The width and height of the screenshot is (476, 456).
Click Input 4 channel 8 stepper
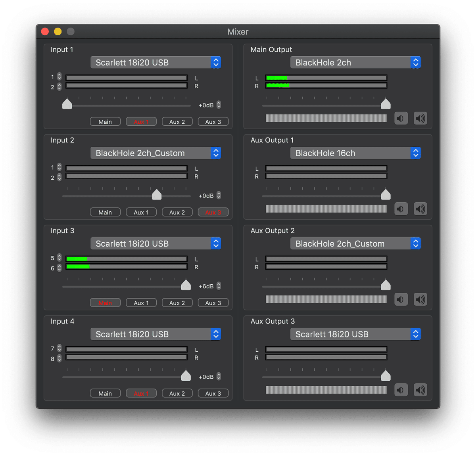click(x=59, y=358)
